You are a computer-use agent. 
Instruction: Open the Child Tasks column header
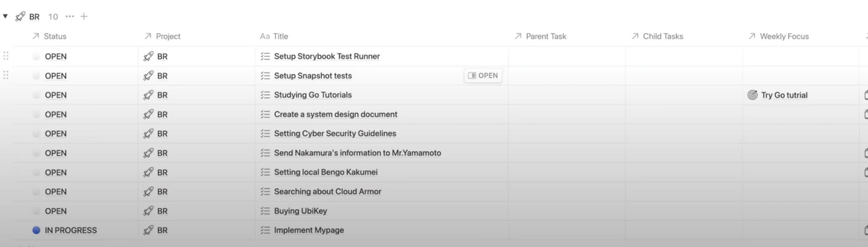click(x=657, y=36)
